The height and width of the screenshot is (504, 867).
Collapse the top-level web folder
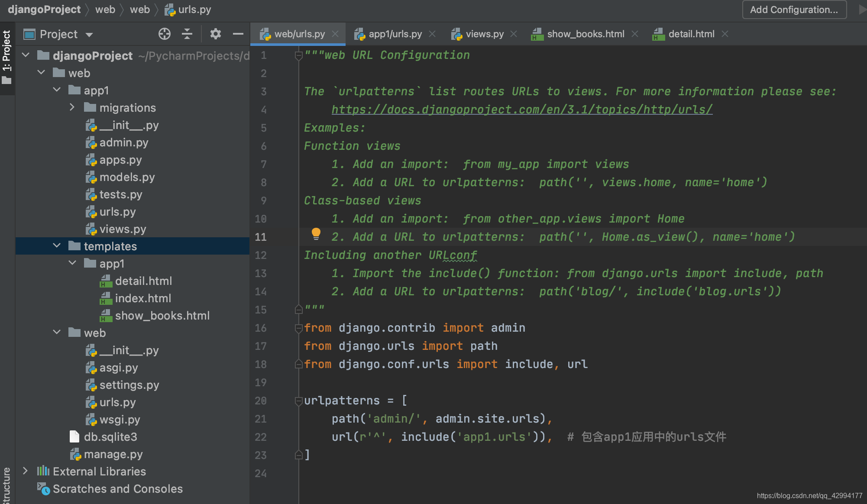tap(42, 73)
